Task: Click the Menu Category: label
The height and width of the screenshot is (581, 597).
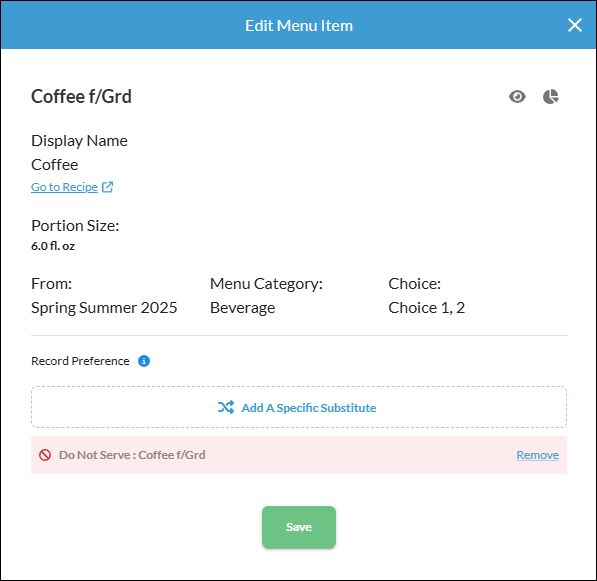Action: [x=266, y=284]
